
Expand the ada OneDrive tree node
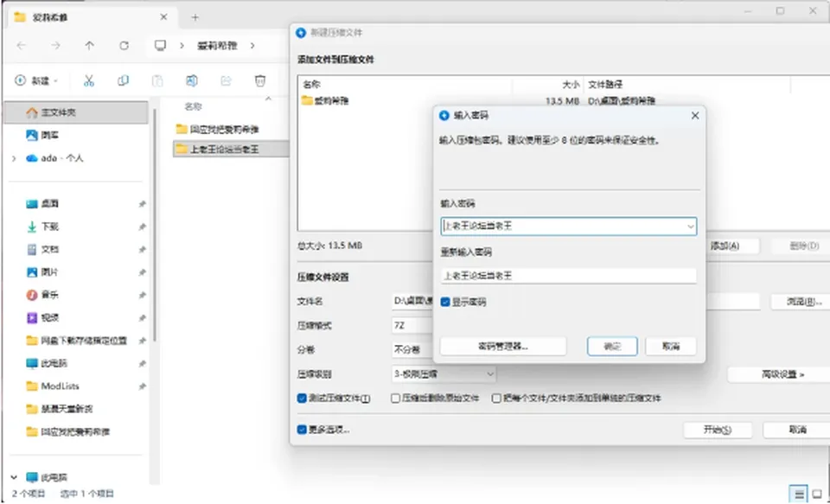click(x=14, y=157)
